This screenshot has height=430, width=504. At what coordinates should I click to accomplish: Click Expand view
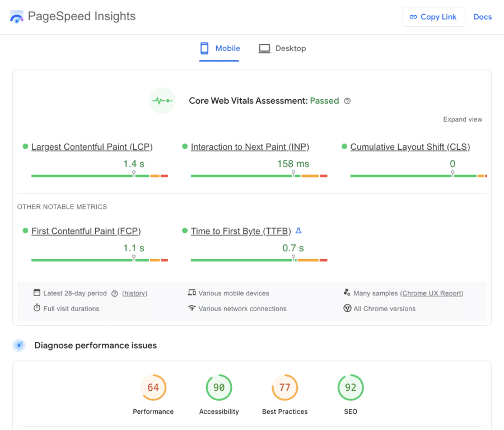pyautogui.click(x=463, y=119)
